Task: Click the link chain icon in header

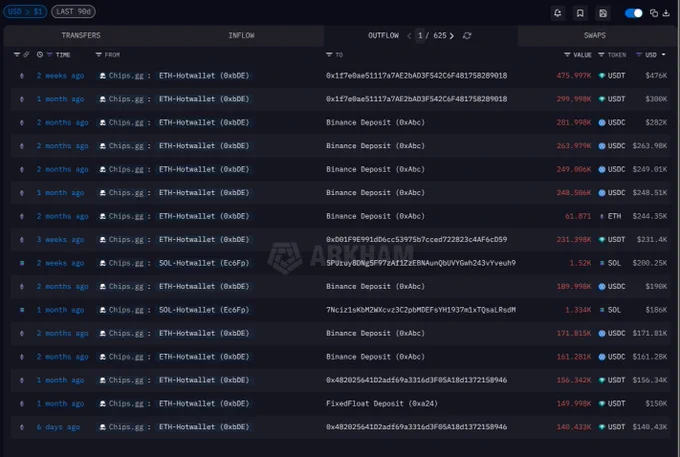Action: pos(26,55)
